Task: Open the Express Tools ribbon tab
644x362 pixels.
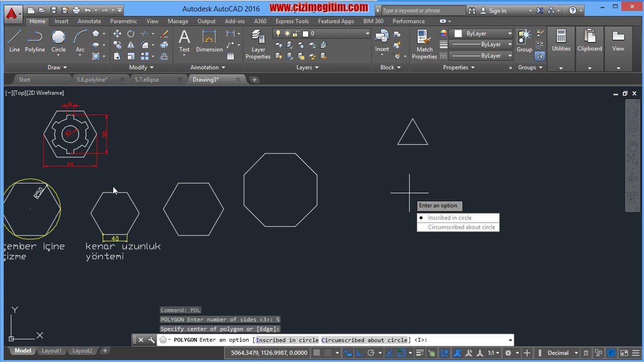Action: point(292,21)
